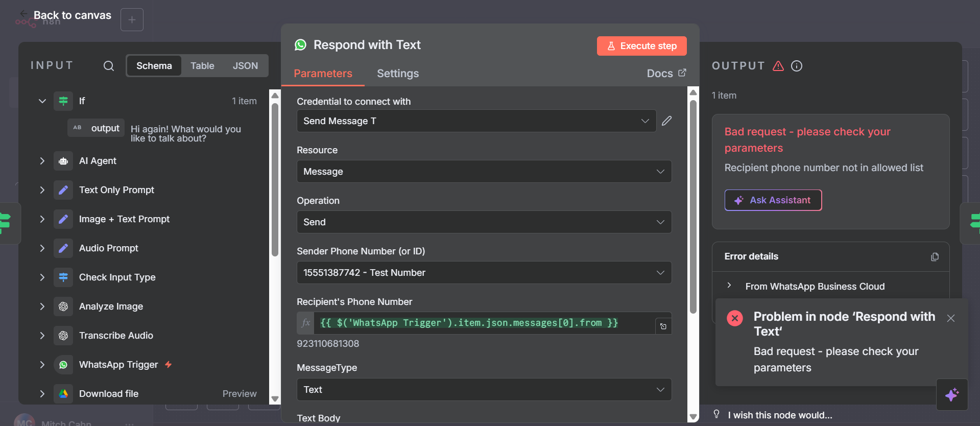This screenshot has width=980, height=426.
Task: Open the AI assistant sparkle button
Action: click(x=951, y=394)
